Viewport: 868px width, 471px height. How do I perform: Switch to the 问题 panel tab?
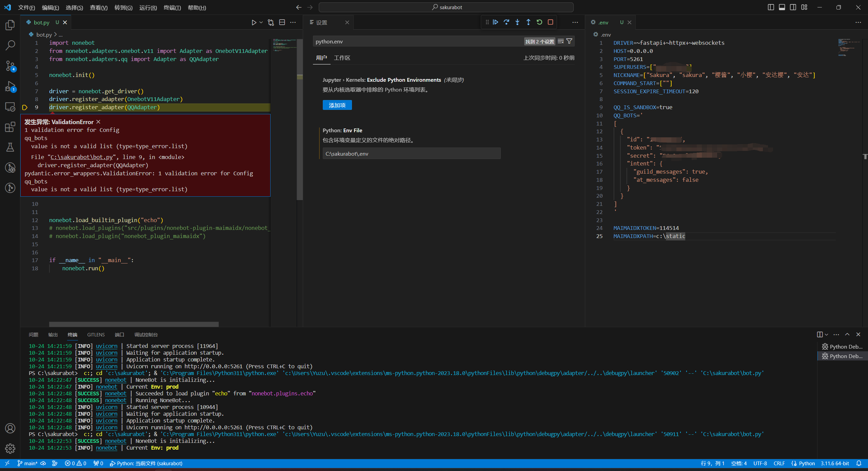(x=34, y=335)
